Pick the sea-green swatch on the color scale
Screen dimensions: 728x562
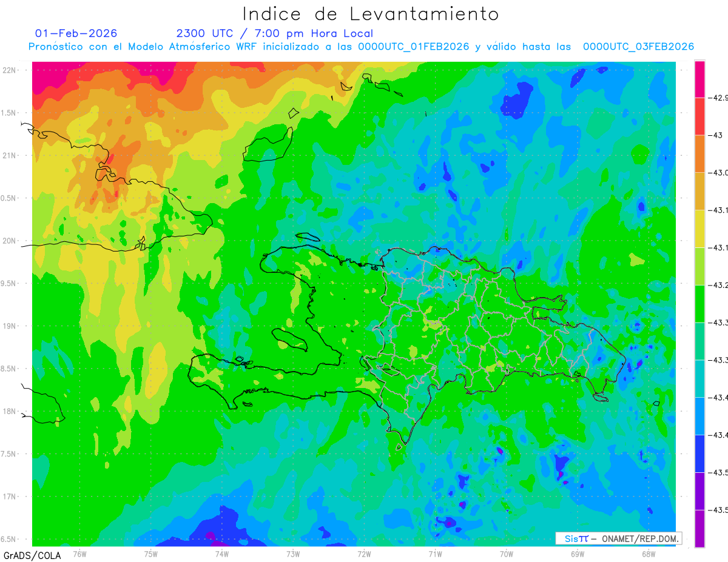click(x=699, y=341)
